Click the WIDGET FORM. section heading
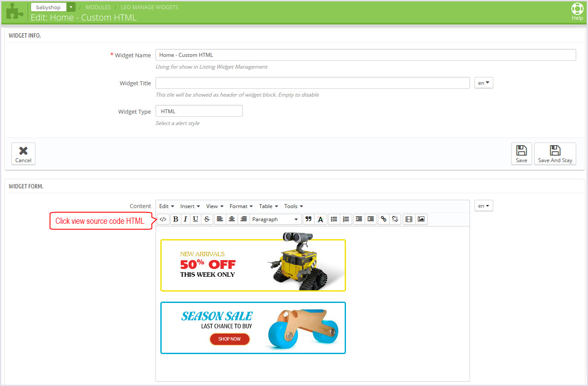The width and height of the screenshot is (588, 386). point(26,186)
